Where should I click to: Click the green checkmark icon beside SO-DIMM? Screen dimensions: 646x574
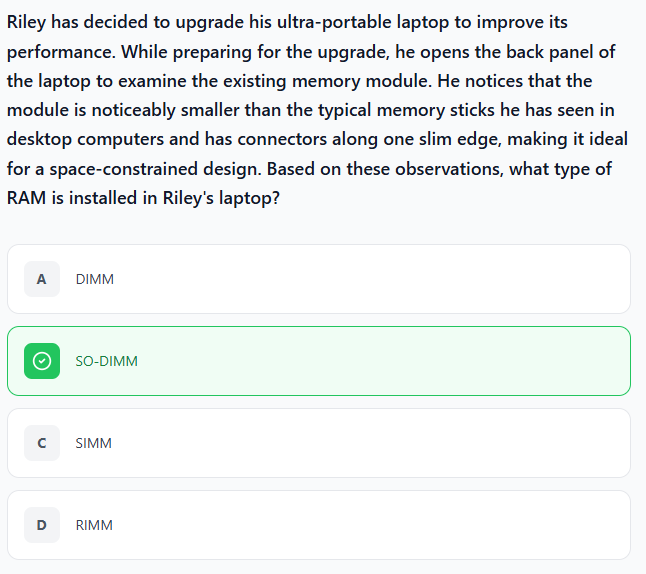pyautogui.click(x=42, y=361)
